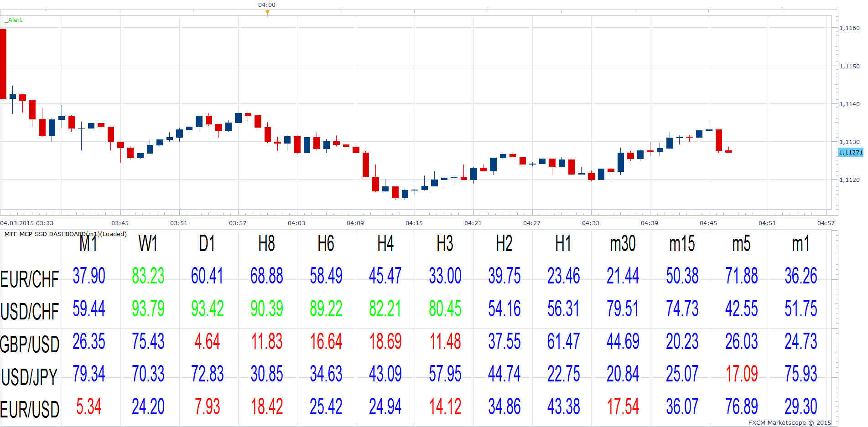868x427 pixels.
Task: Click USD/CHF H4 value 82.21
Action: [x=385, y=309]
